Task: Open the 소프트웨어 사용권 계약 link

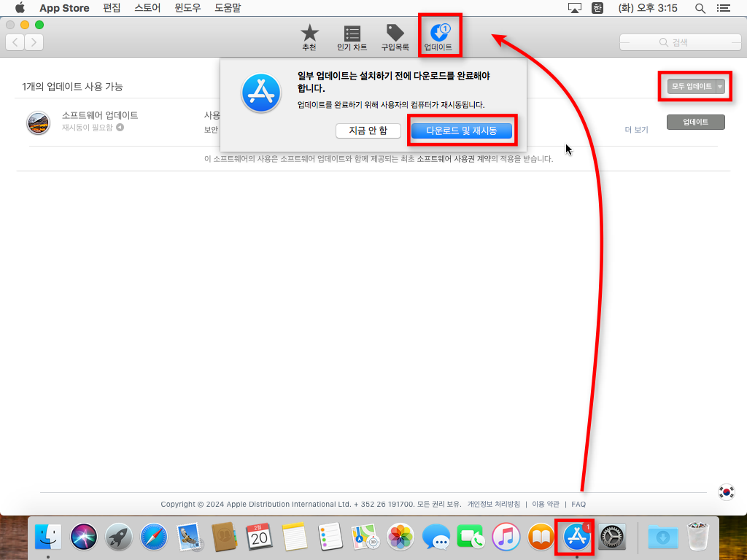Action: (x=454, y=158)
